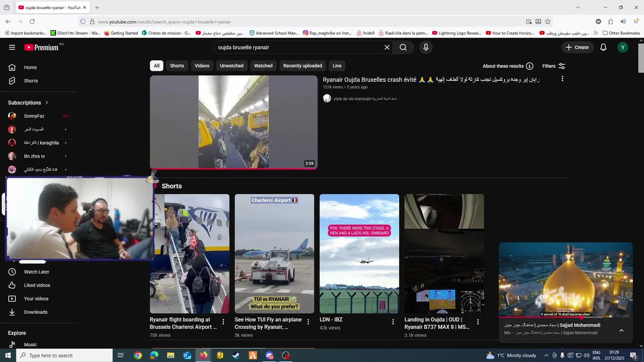Reload the page in Firefox toolbar

tap(32, 22)
